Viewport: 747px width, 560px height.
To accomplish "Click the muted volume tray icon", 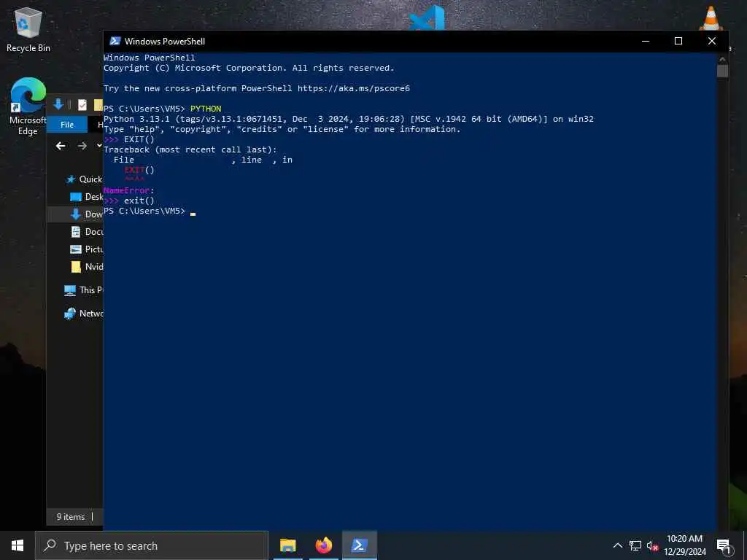I will (x=652, y=545).
